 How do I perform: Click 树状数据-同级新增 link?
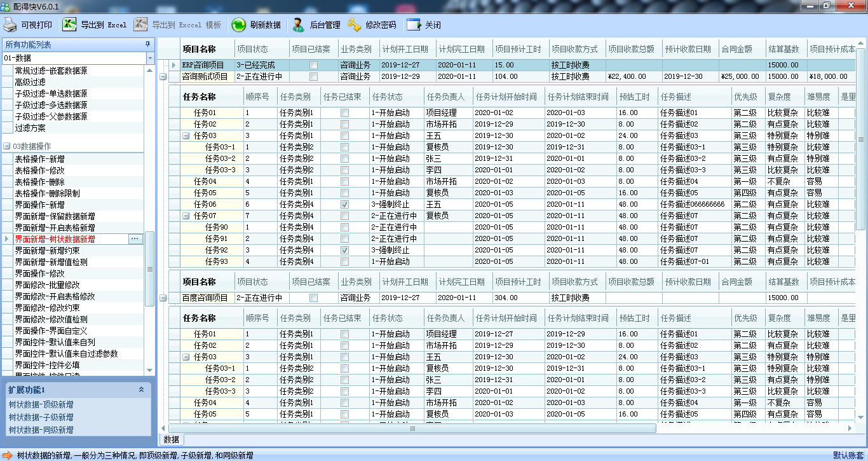pos(41,430)
